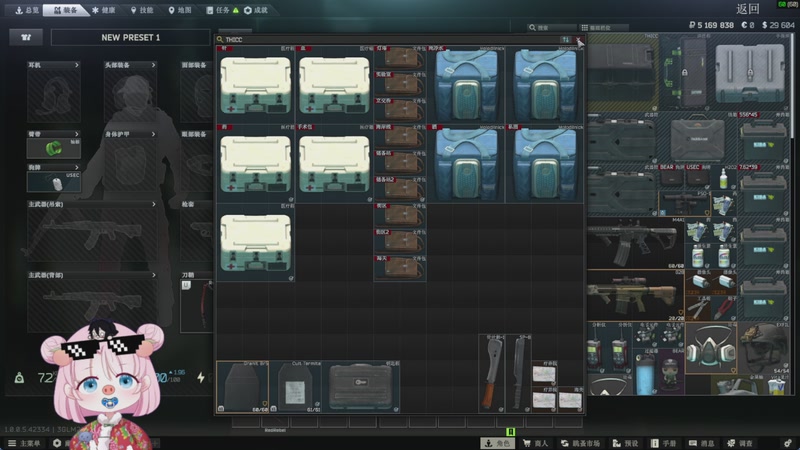Expand the 主武器(吊索) sling weapon arrow

[x=154, y=204]
